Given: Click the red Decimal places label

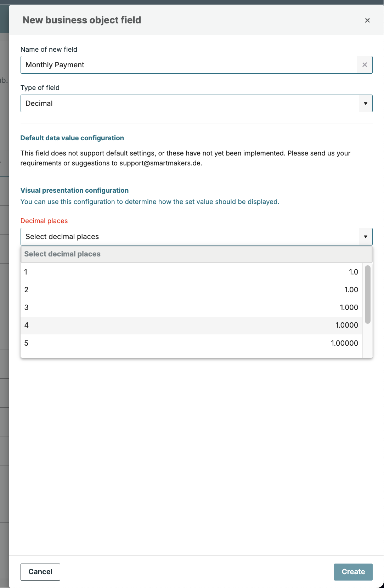Looking at the screenshot, I should 44,221.
